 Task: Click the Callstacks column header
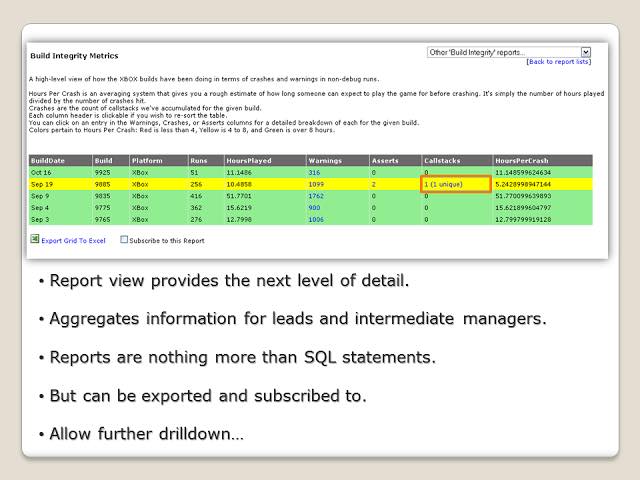click(x=444, y=160)
